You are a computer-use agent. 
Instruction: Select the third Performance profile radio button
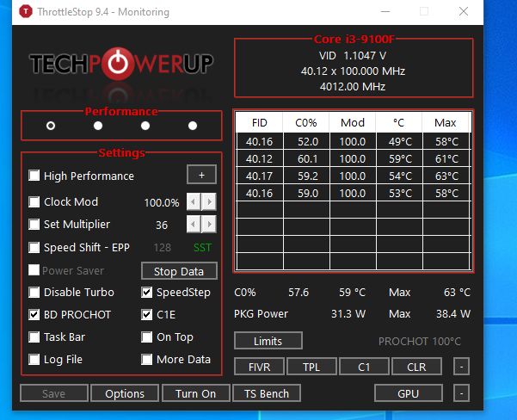[x=145, y=126]
